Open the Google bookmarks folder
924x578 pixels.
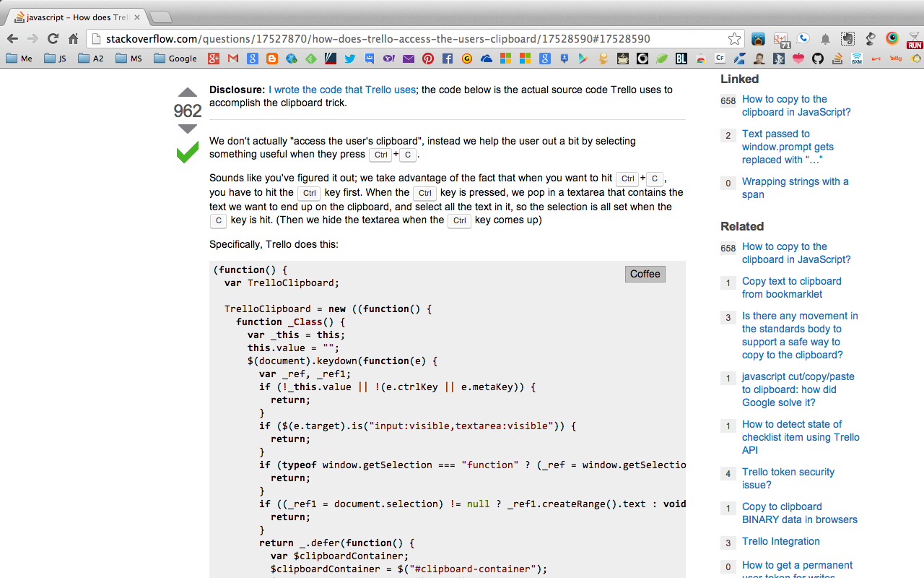tap(175, 59)
